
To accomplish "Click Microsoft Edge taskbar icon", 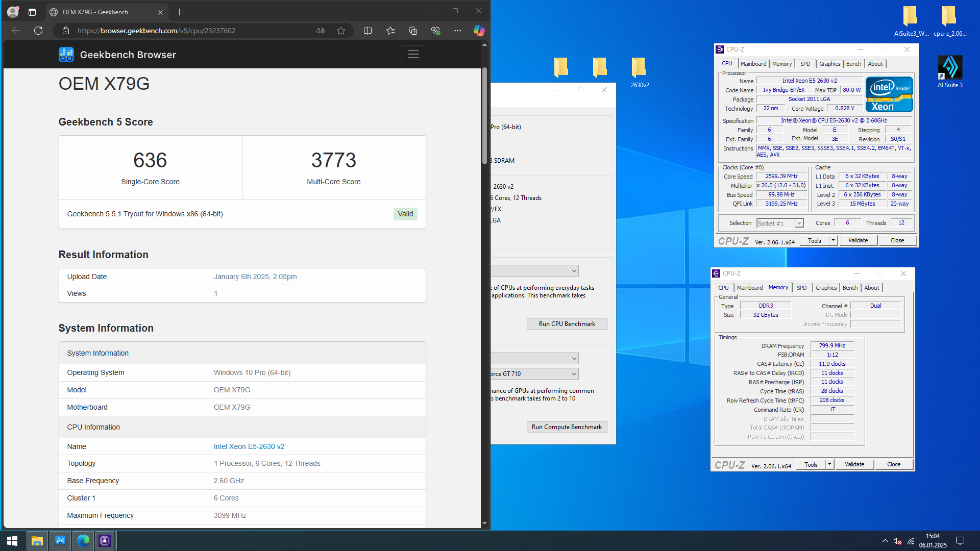I will 83,541.
